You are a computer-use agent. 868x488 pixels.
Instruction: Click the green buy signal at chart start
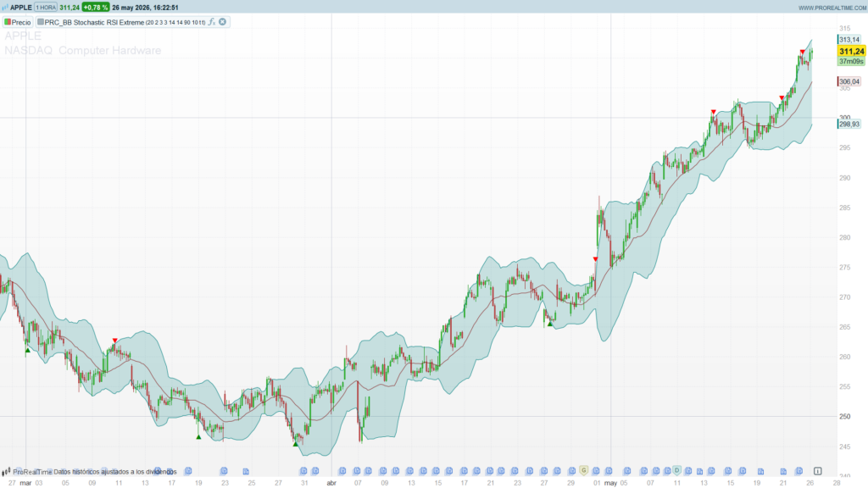[x=28, y=350]
